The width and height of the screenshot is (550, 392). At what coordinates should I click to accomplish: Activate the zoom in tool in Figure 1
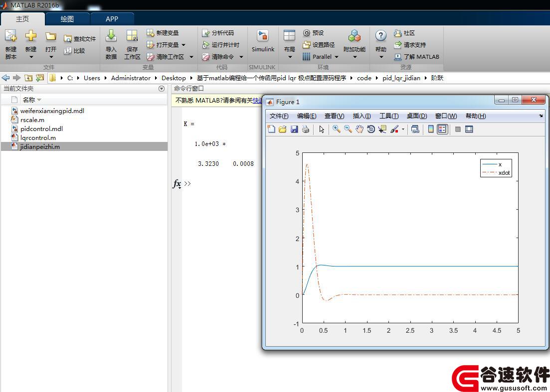click(337, 130)
